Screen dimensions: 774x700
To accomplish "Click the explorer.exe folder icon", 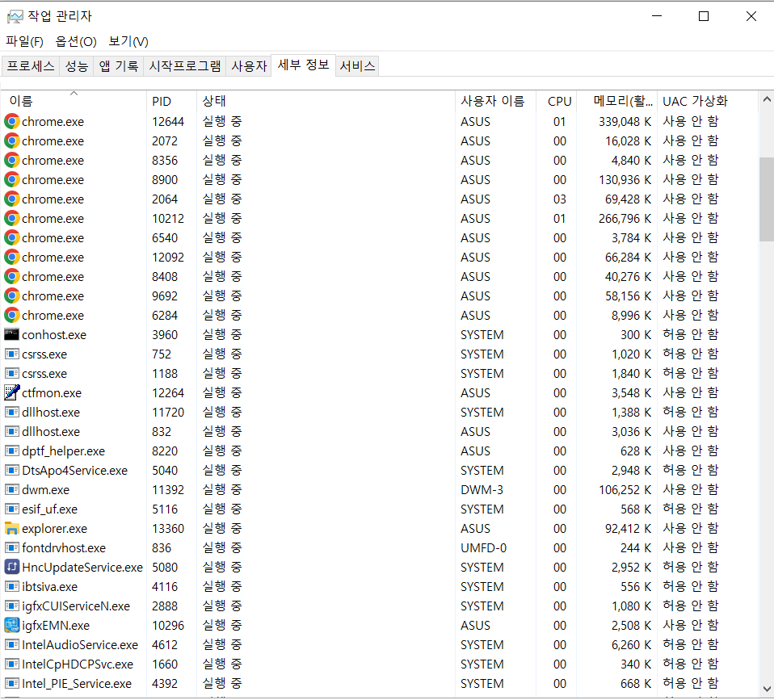I will pyautogui.click(x=12, y=529).
